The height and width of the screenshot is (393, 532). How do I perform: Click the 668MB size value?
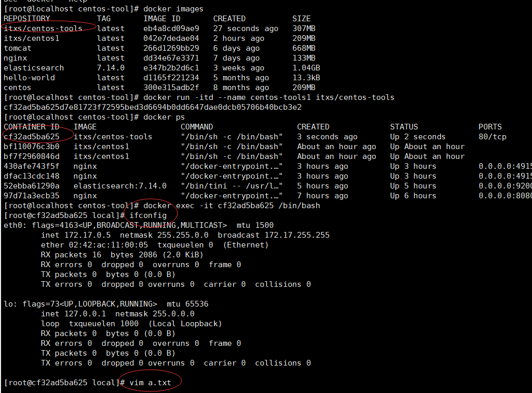(304, 48)
